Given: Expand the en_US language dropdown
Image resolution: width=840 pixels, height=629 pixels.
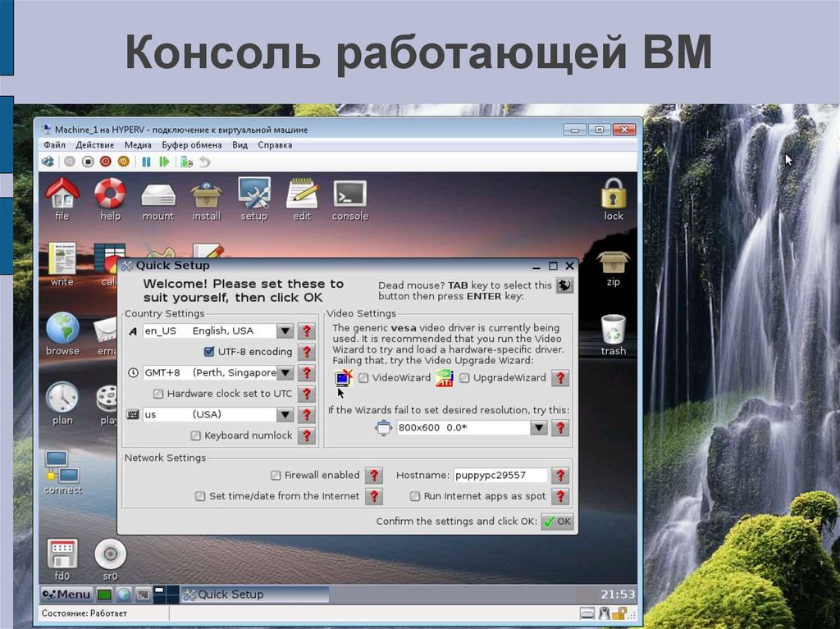Looking at the screenshot, I should (285, 331).
